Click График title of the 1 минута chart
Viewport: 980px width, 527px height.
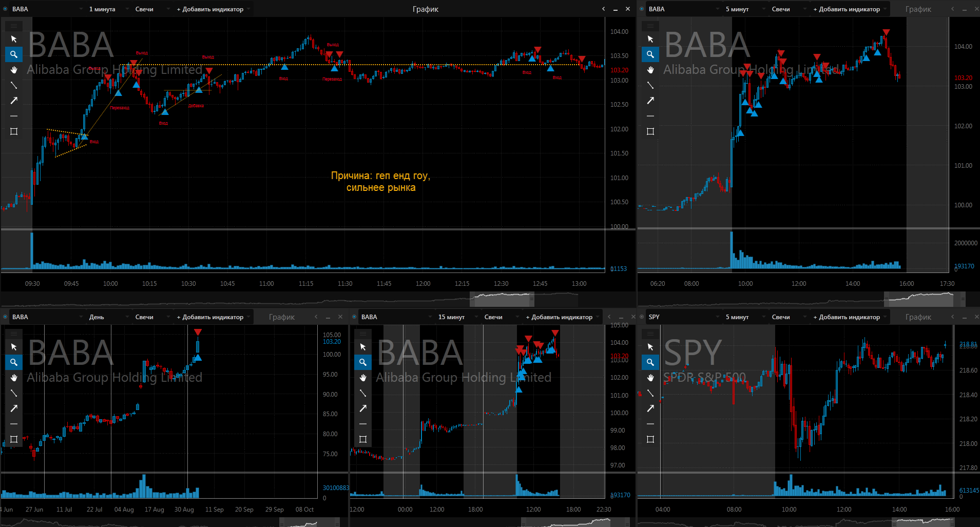[x=426, y=9]
